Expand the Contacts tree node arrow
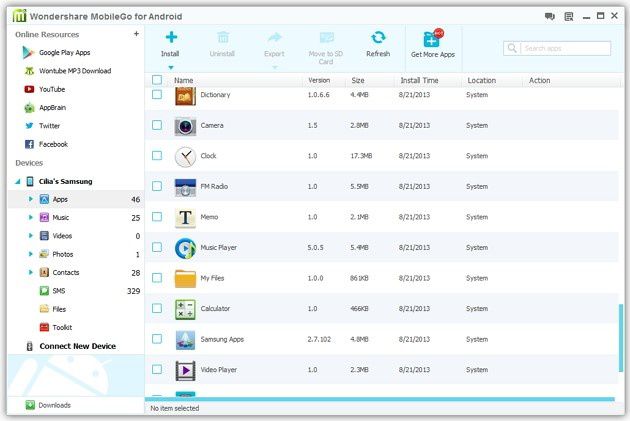 click(31, 272)
